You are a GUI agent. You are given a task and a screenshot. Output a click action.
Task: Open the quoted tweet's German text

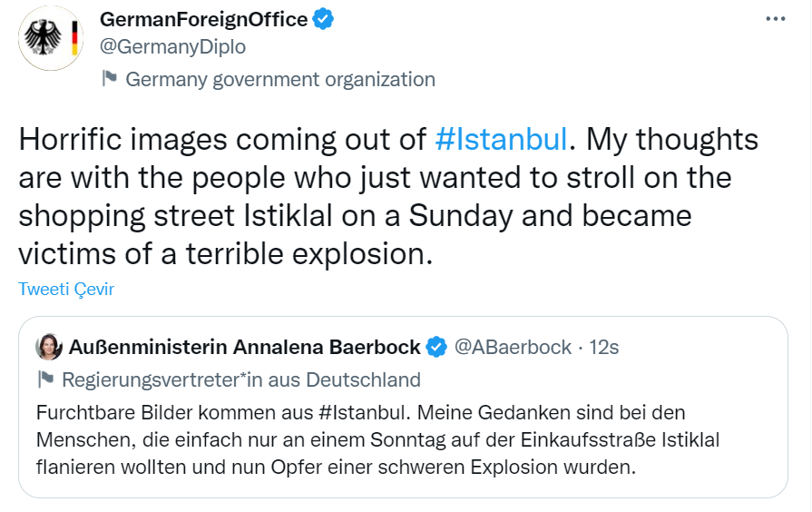378,440
